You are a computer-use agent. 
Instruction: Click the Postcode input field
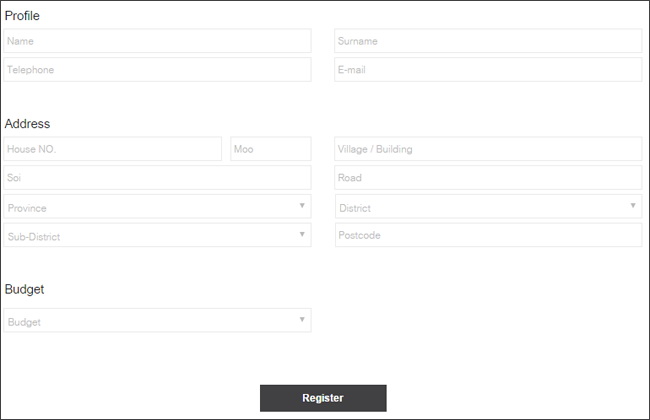pos(487,235)
